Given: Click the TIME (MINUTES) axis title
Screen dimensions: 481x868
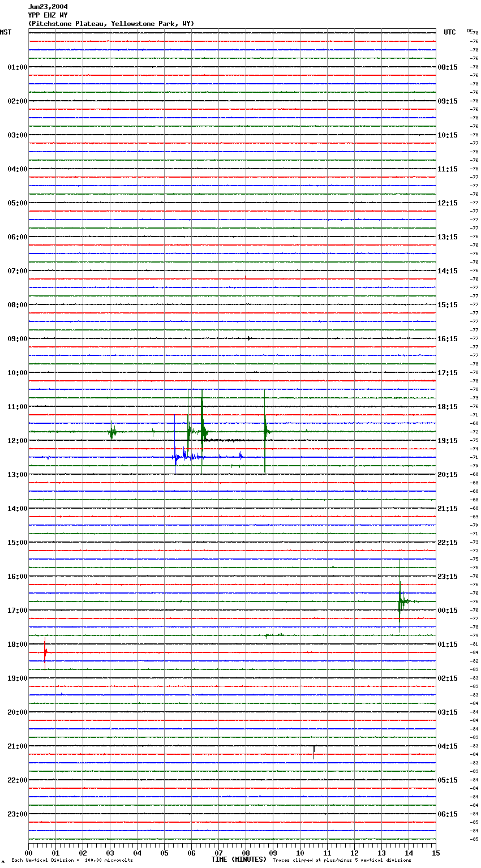Looking at the screenshot, I should click(239, 860).
